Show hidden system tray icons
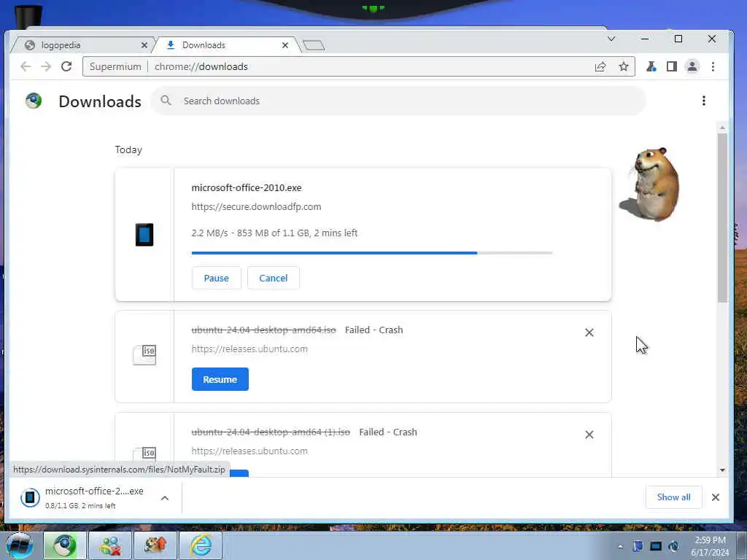This screenshot has width=747, height=560. (620, 546)
